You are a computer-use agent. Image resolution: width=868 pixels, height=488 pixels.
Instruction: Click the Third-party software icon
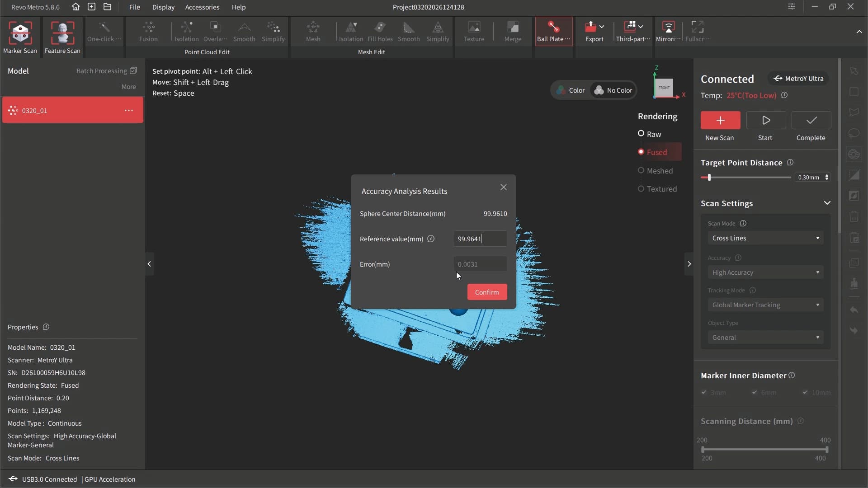[x=630, y=27]
